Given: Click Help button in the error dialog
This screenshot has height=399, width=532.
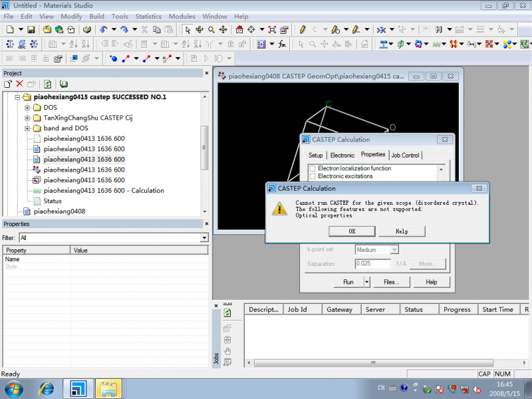Looking at the screenshot, I should point(402,231).
